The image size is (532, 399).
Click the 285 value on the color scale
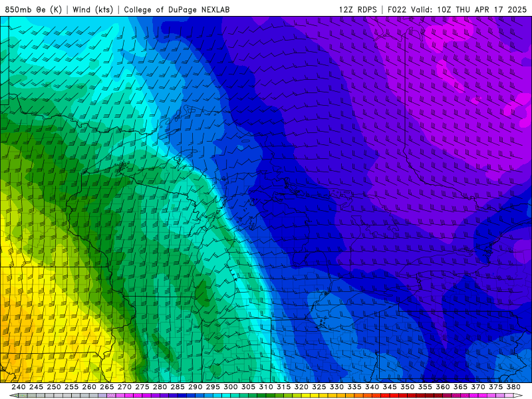pyautogui.click(x=178, y=387)
